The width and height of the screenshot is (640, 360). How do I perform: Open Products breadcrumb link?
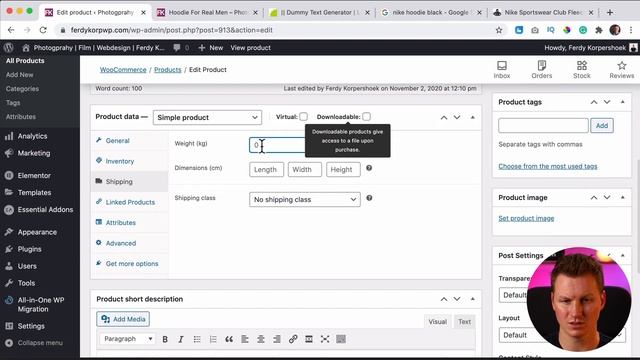tap(168, 70)
